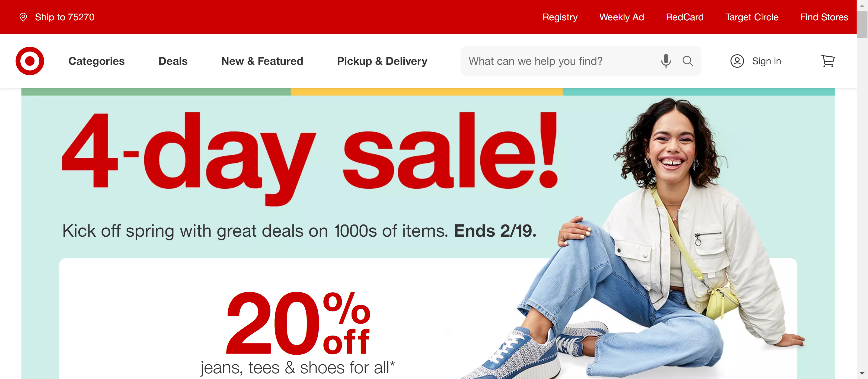The image size is (868, 379).
Task: Open the Categories menu
Action: [96, 61]
